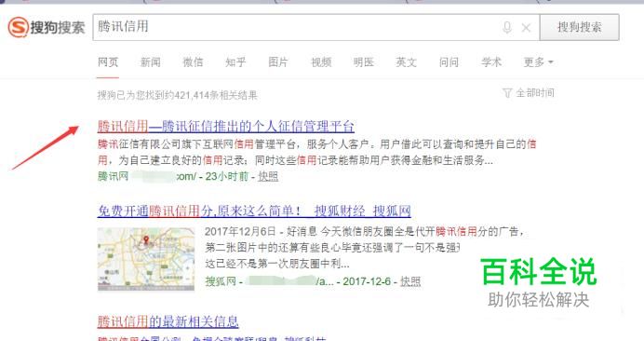
Task: Select the 英文 tab
Action: pos(406,62)
